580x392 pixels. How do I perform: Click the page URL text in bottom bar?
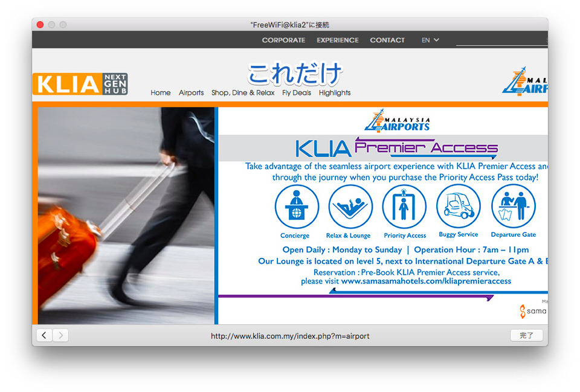[x=290, y=336]
